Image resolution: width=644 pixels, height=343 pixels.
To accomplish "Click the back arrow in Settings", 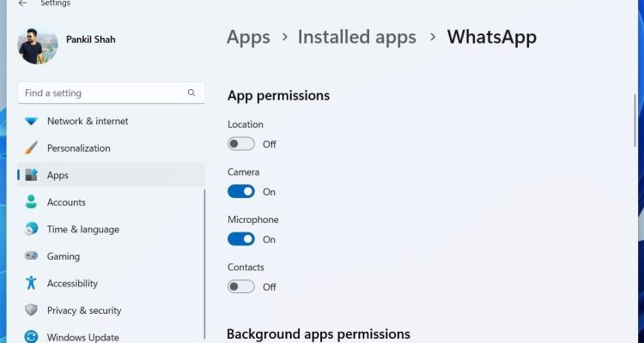I will 22,3.
